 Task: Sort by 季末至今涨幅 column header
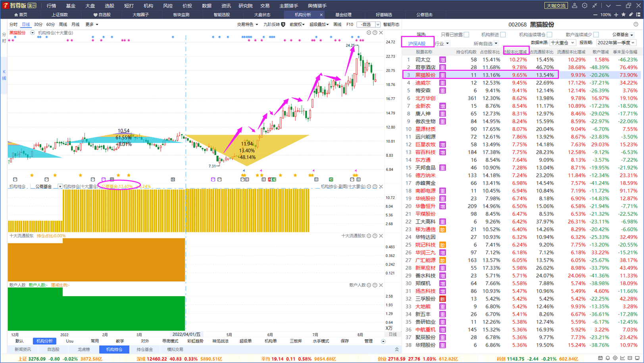coord(625,52)
